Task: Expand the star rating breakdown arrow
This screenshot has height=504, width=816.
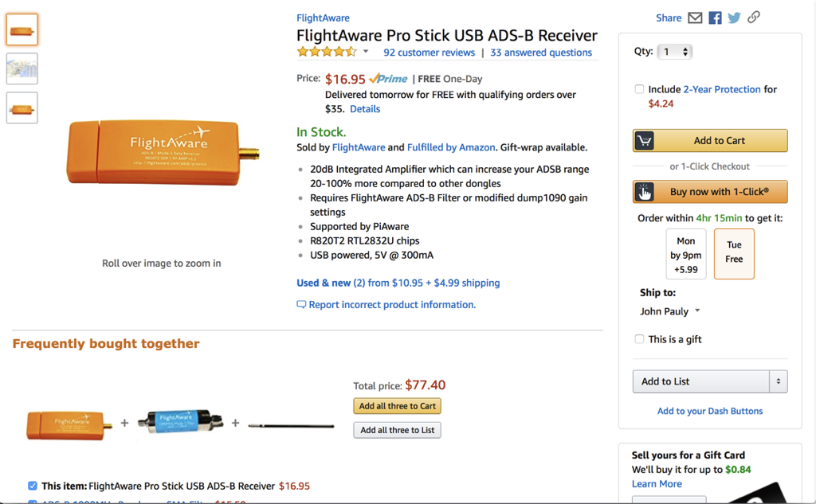Action: 366,52
